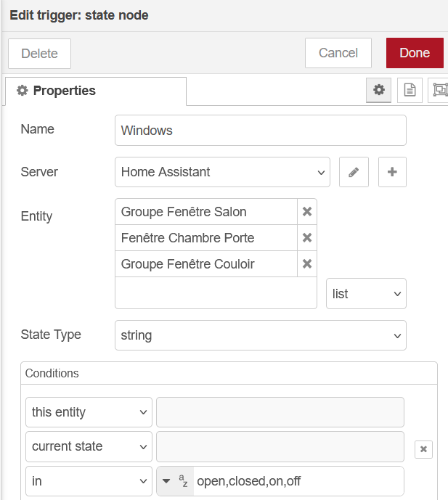Remove Groupe Fenêtre Salon entity
The image size is (448, 500).
307,212
